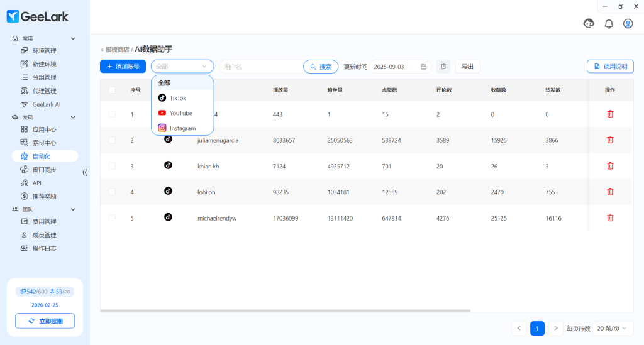This screenshot has width=644, height=345.
Task: Collapse the 发现 sidebar section
Action: [73, 118]
